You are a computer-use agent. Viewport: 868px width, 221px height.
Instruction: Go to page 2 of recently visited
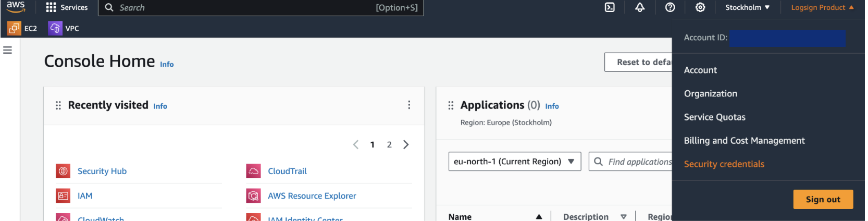click(389, 144)
